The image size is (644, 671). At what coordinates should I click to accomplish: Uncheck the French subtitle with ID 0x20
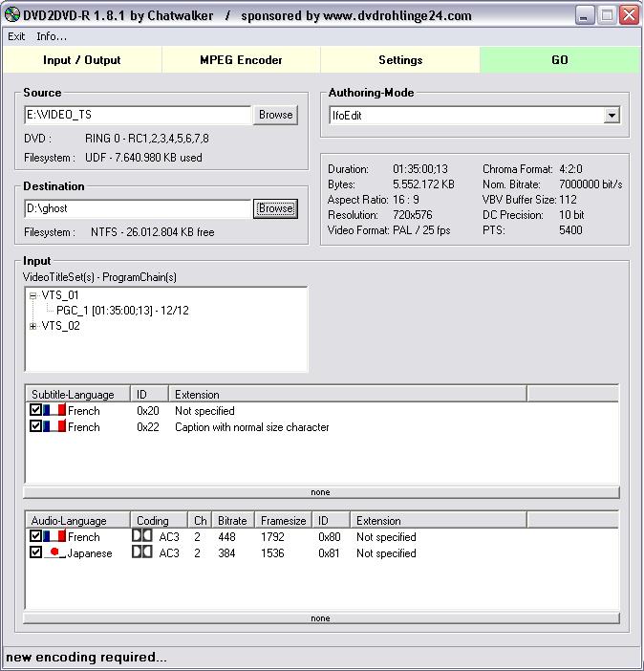pyautogui.click(x=35, y=410)
